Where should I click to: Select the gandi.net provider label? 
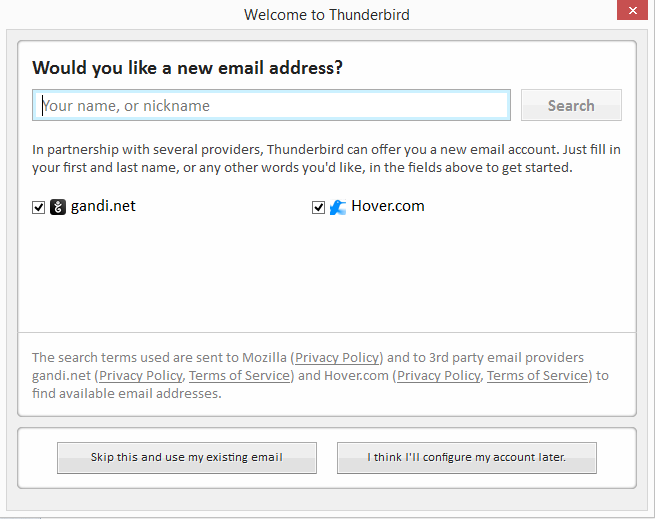pyautogui.click(x=103, y=206)
